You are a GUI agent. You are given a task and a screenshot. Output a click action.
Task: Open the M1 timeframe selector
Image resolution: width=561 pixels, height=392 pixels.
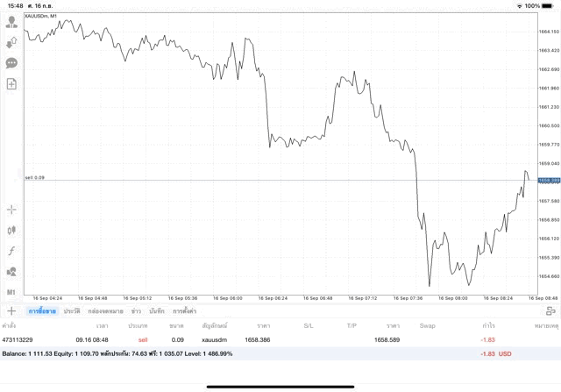click(x=11, y=292)
